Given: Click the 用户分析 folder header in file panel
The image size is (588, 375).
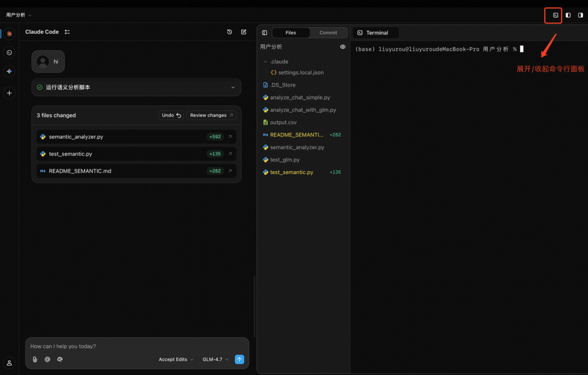Looking at the screenshot, I should [x=271, y=47].
